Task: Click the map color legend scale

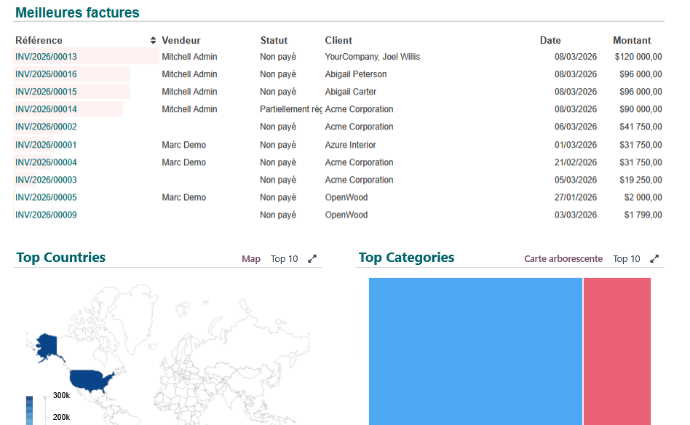Action: click(x=29, y=409)
